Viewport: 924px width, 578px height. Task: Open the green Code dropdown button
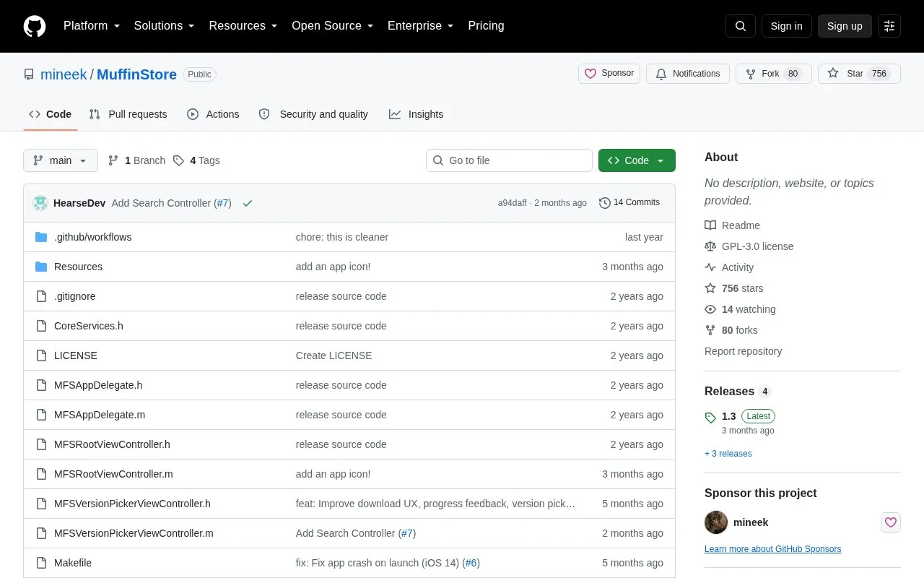[x=637, y=160]
